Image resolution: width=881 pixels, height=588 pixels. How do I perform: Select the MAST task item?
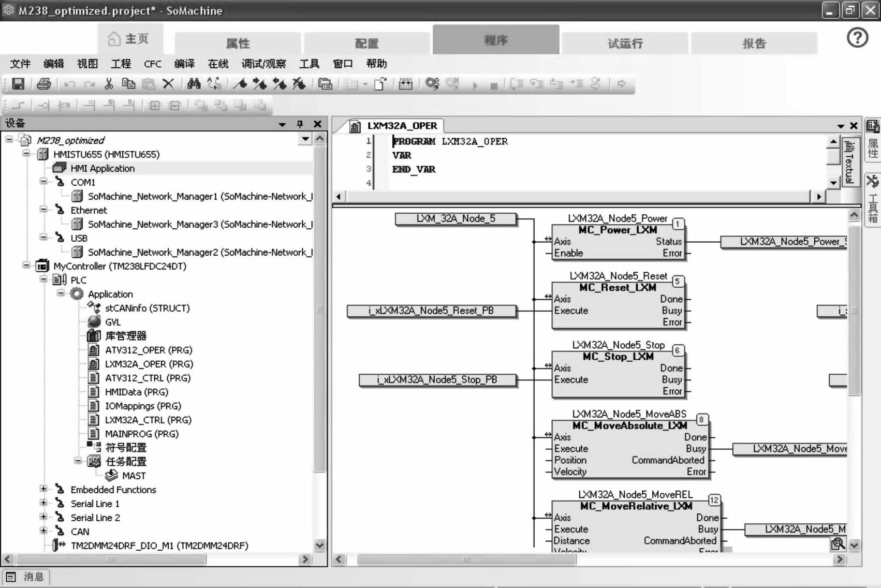[134, 476]
